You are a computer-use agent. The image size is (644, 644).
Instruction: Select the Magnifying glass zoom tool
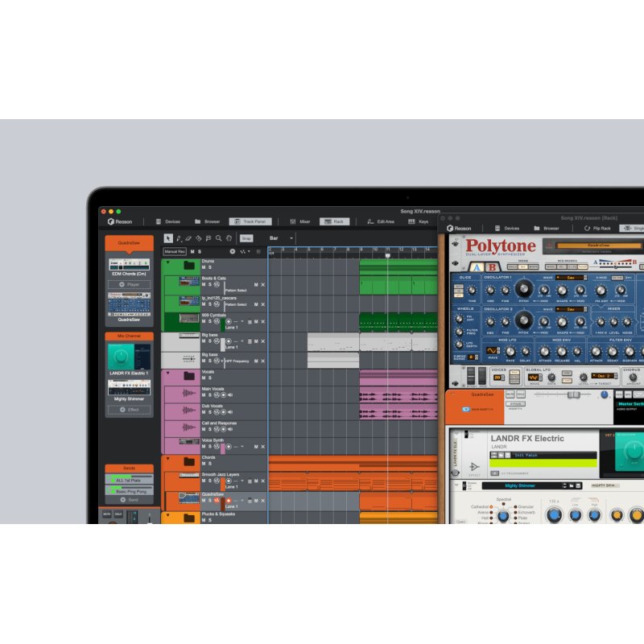218,238
